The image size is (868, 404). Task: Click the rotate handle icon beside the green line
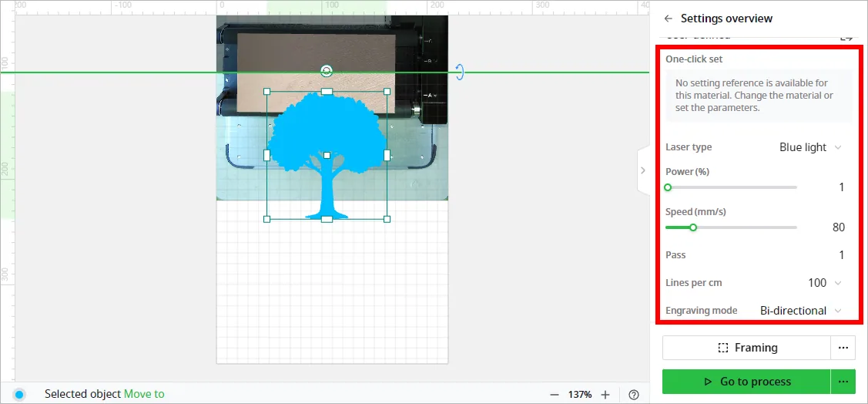460,72
